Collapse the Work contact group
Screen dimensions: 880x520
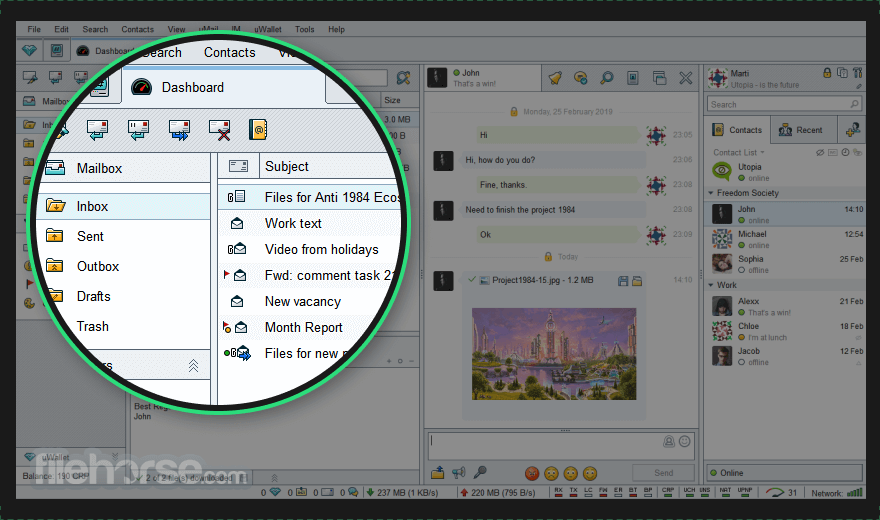[711, 285]
